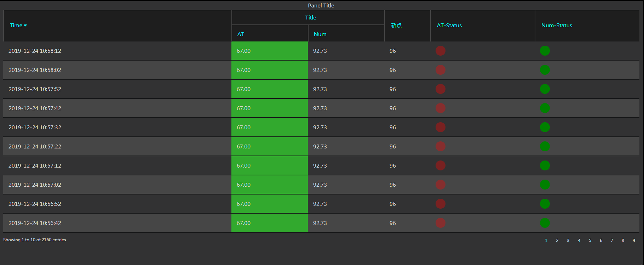The image size is (644, 265).
Task: Go to page 7 of the table
Action: (612, 240)
